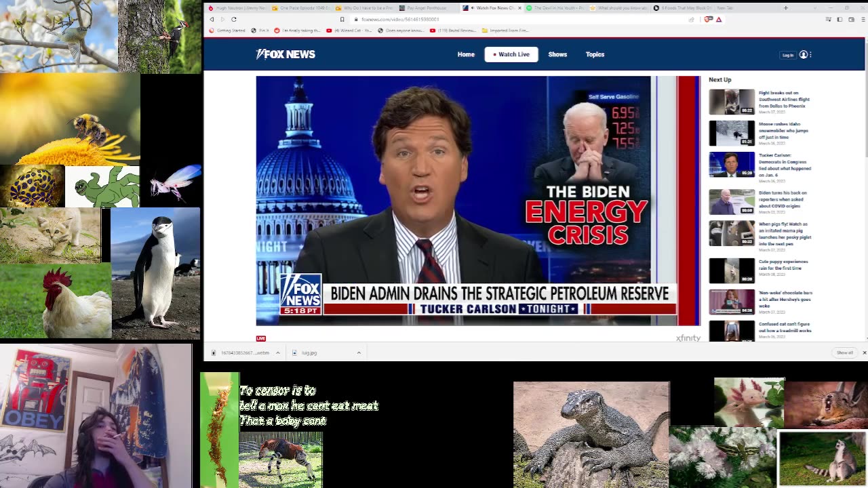Screen dimensions: 868x488
Task: Click browser forward arrow button
Action: (222, 19)
